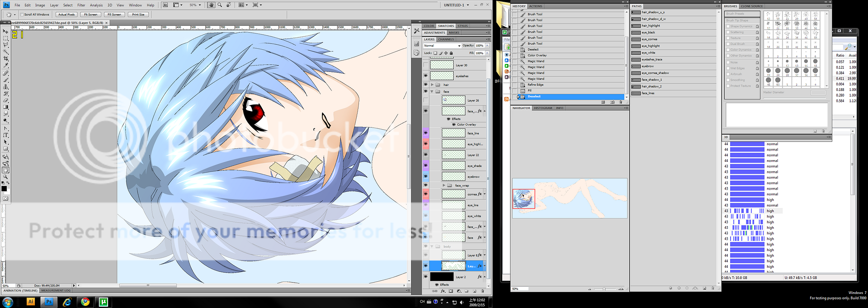Screen dimensions: 868x308
Task: Select the Zoom tool in toolbox
Action: (x=5, y=177)
